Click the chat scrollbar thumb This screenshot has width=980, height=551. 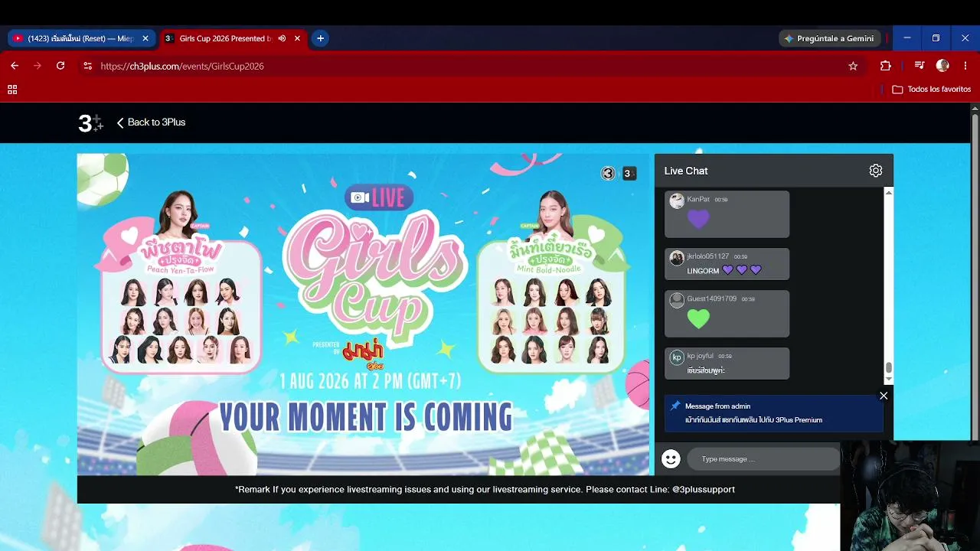coord(888,368)
